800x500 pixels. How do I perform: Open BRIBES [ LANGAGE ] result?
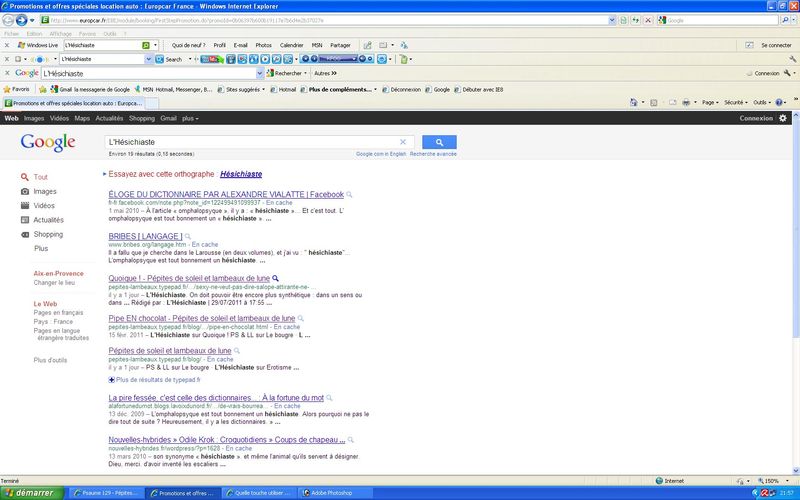(x=145, y=236)
